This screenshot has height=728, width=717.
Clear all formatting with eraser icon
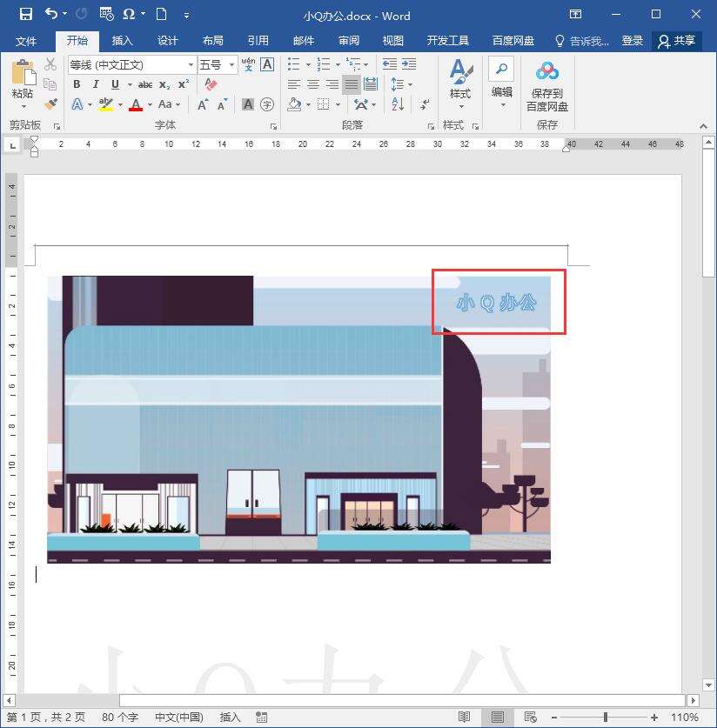pos(211,84)
